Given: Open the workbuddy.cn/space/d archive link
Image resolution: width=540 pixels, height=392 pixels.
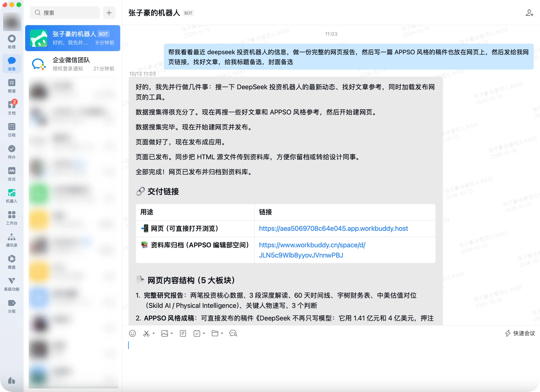Looking at the screenshot, I should [312, 250].
